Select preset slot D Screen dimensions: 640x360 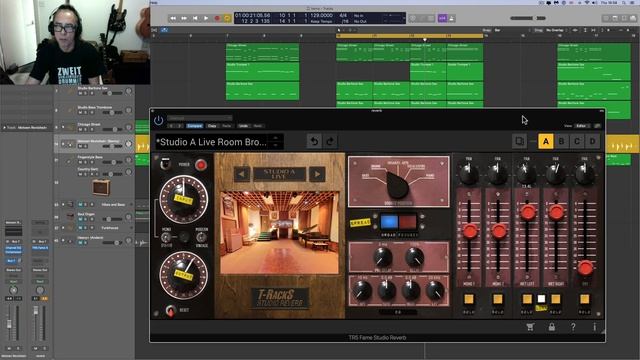point(592,141)
